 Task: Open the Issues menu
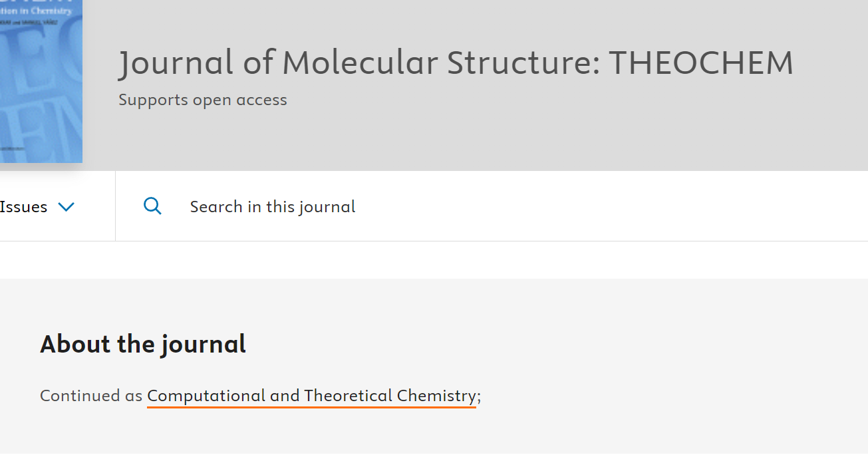pyautogui.click(x=37, y=207)
